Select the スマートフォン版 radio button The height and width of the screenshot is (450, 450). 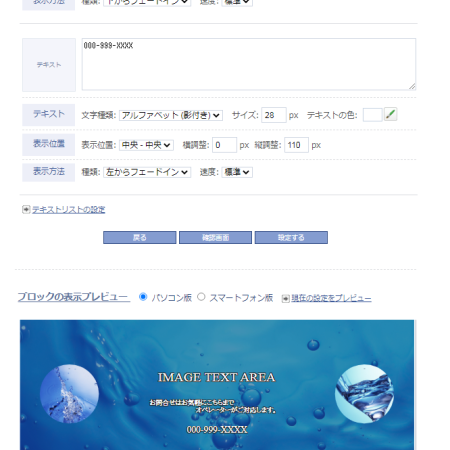click(201, 297)
